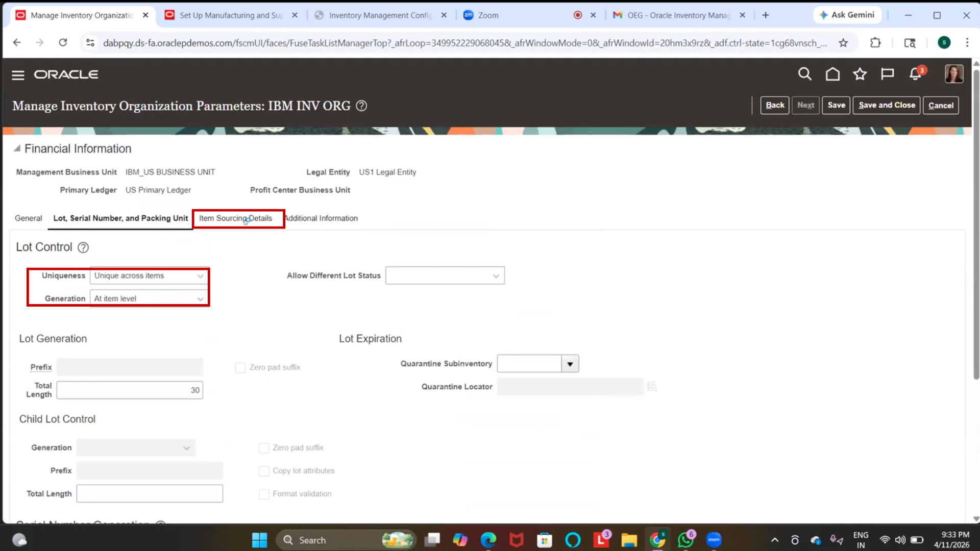Click the Save button

(x=836, y=105)
